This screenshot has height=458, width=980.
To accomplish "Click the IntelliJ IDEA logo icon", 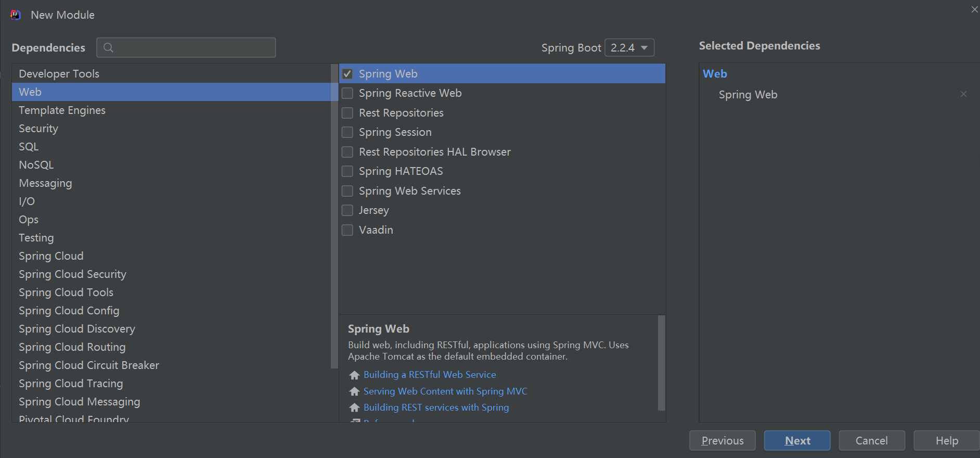I will point(16,15).
